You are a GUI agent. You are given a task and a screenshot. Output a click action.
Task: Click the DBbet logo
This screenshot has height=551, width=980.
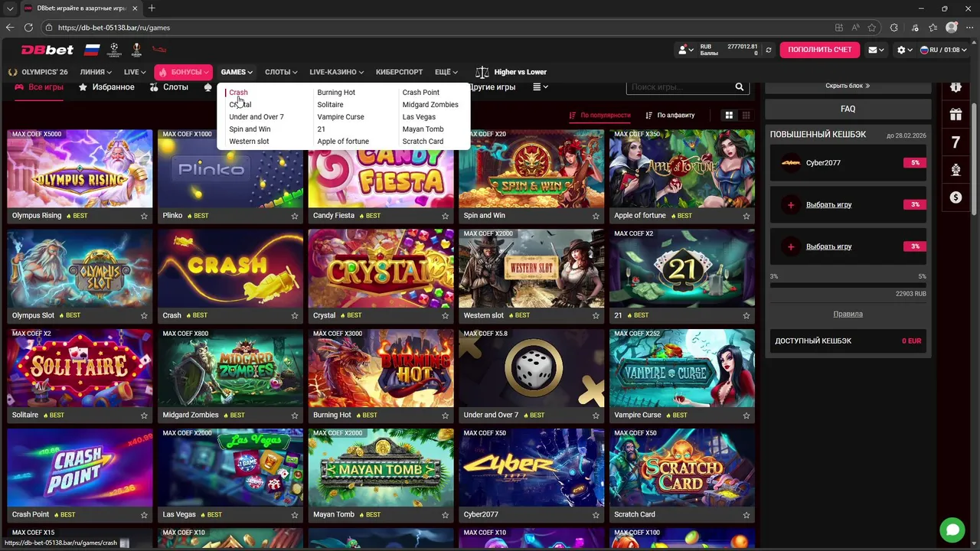point(47,50)
